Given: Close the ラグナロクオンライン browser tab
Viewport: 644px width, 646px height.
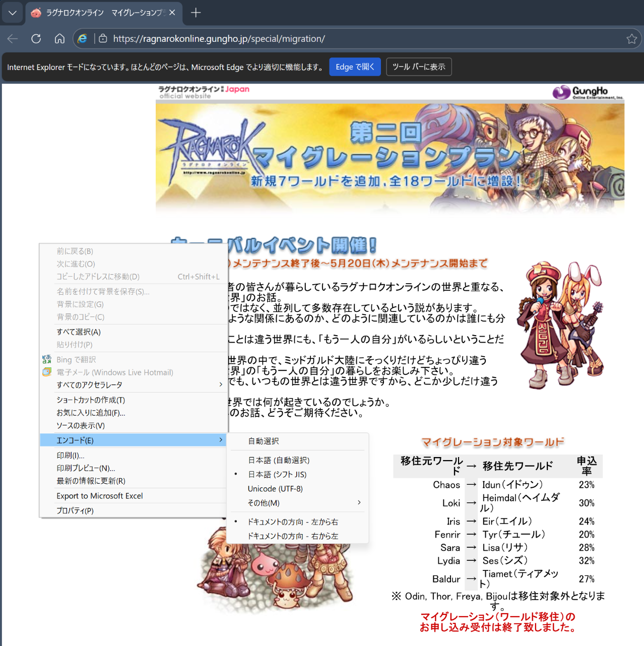Looking at the screenshot, I should [172, 13].
